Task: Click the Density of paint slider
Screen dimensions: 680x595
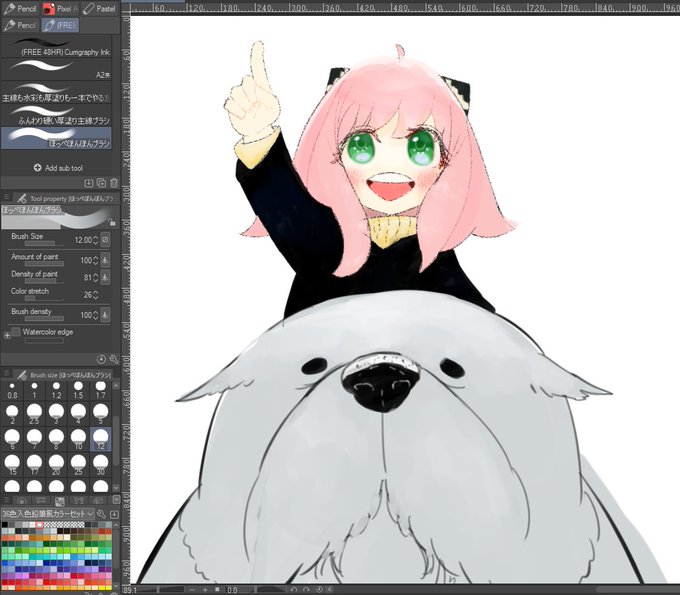Action: pos(44,281)
